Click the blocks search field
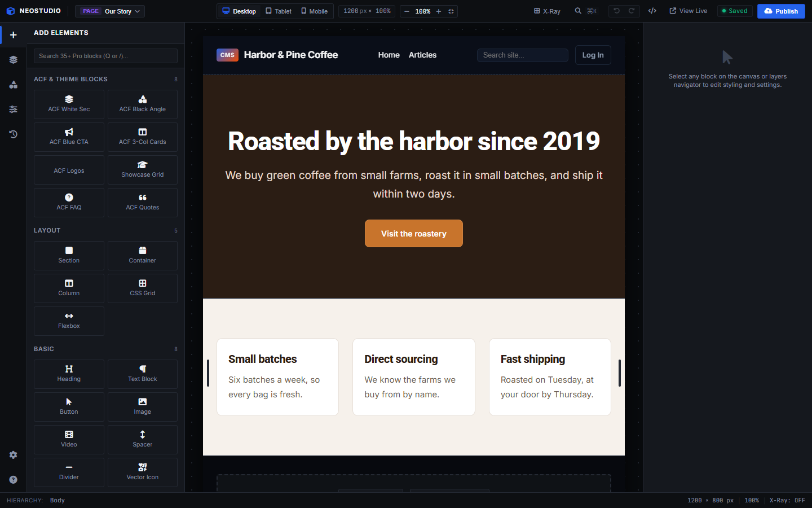The image size is (812, 508). (x=105, y=56)
